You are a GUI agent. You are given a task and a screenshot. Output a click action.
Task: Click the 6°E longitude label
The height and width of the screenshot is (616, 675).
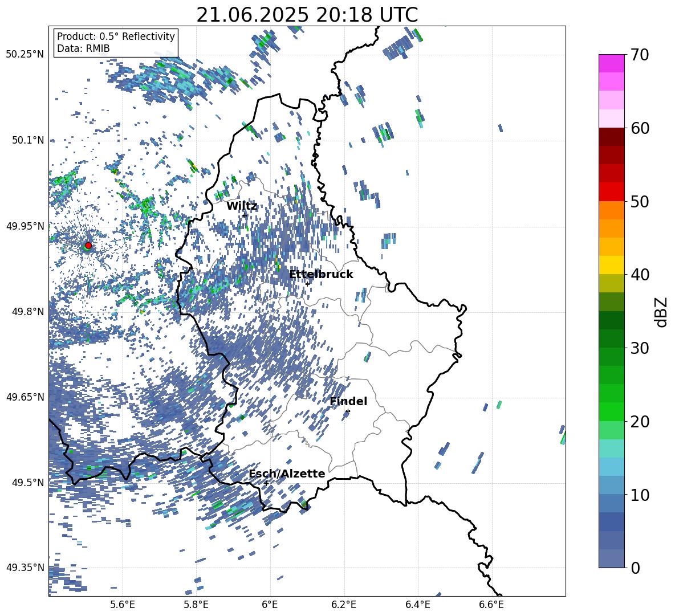[270, 605]
